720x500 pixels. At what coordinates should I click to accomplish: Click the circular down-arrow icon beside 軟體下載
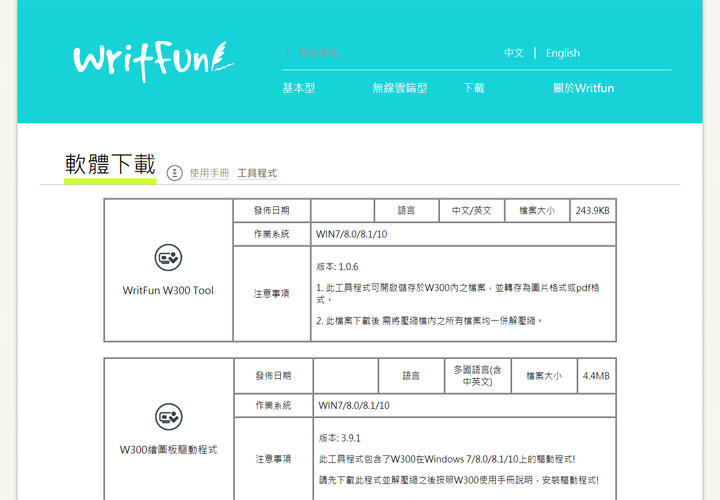click(x=174, y=173)
